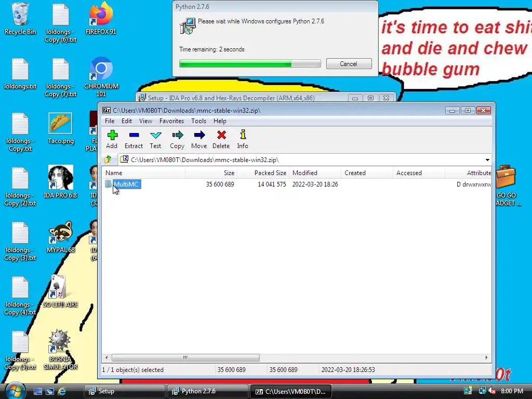Click Show Desktop in quick launch
The height and width of the screenshot is (399, 532).
click(37, 391)
